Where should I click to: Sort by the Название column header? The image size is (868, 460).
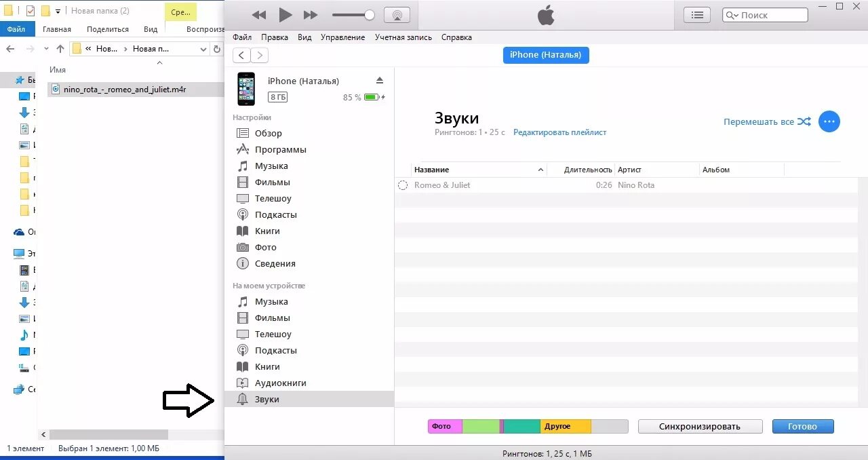point(479,170)
